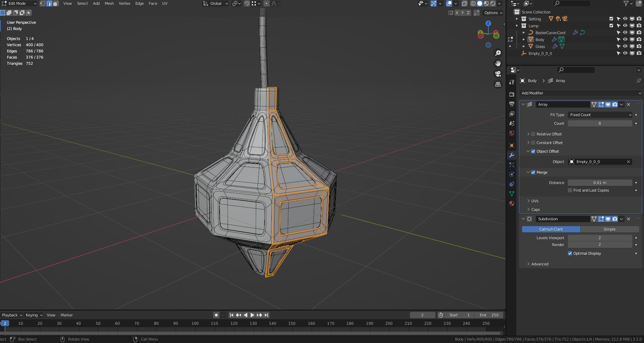Open the UV menu
Image resolution: width=644 pixels, height=343 pixels.
(x=165, y=3)
